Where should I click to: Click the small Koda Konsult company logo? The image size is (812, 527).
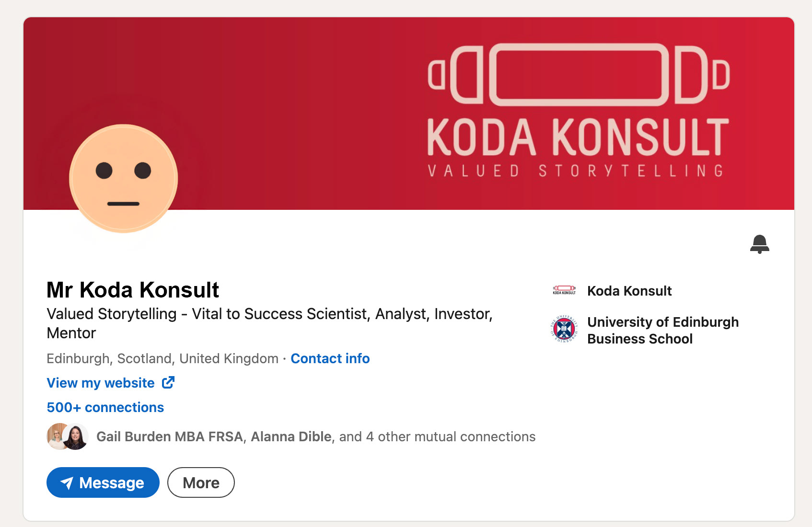point(564,290)
